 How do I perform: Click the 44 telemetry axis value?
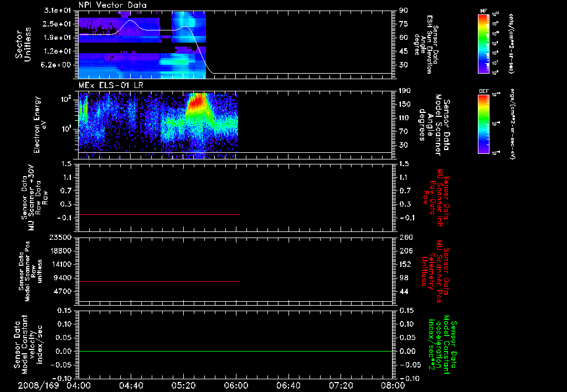coord(404,291)
